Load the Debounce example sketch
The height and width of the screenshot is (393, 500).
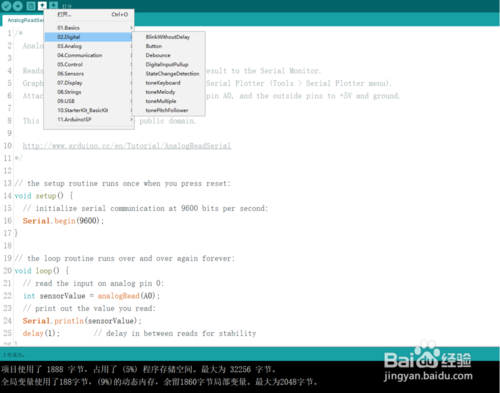169,55
